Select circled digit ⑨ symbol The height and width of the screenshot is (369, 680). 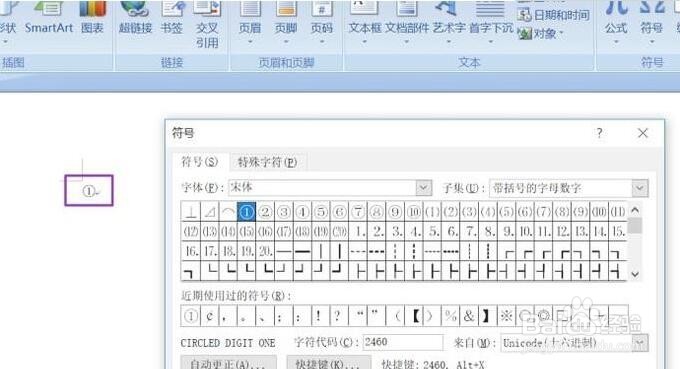point(395,212)
